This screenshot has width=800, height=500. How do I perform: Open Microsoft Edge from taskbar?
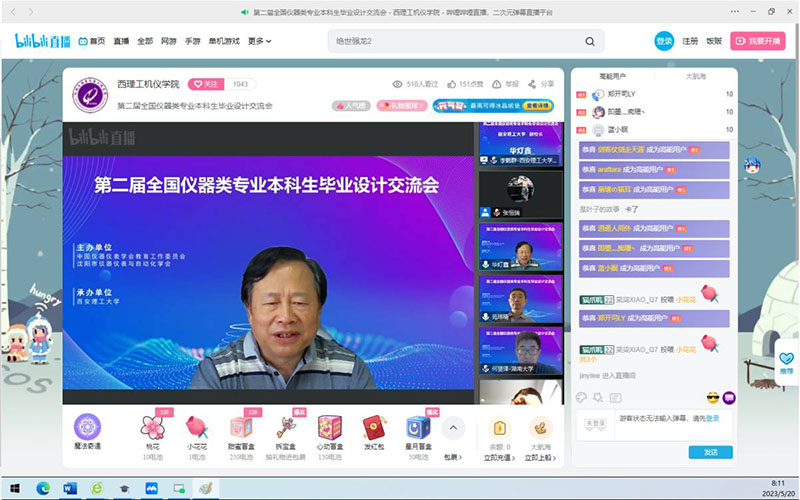coord(43,489)
